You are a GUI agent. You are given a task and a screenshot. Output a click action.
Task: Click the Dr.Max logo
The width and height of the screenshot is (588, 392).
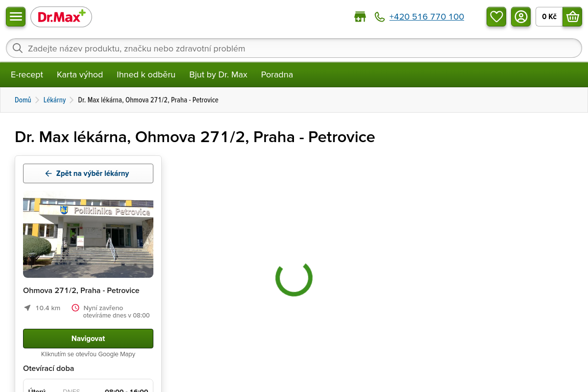tap(61, 17)
